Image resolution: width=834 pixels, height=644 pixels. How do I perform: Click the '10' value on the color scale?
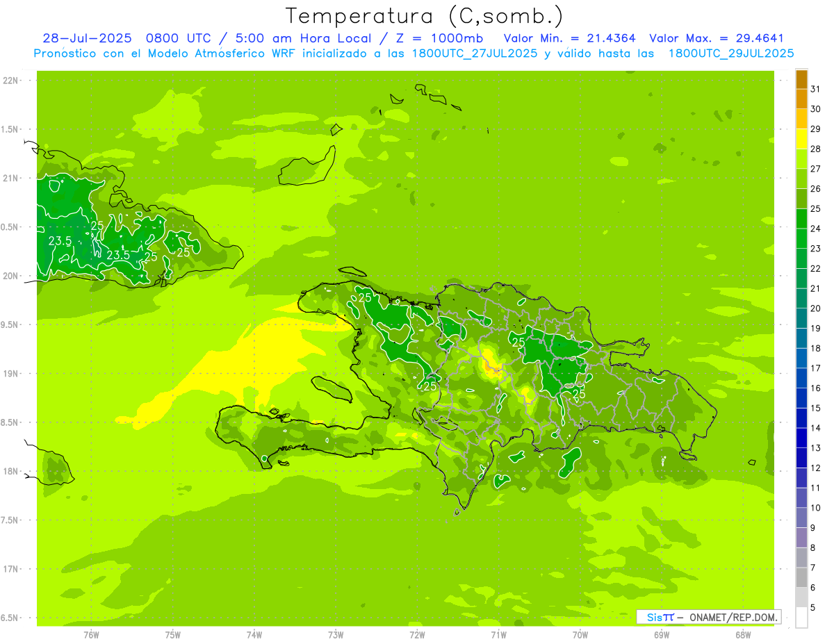815,508
